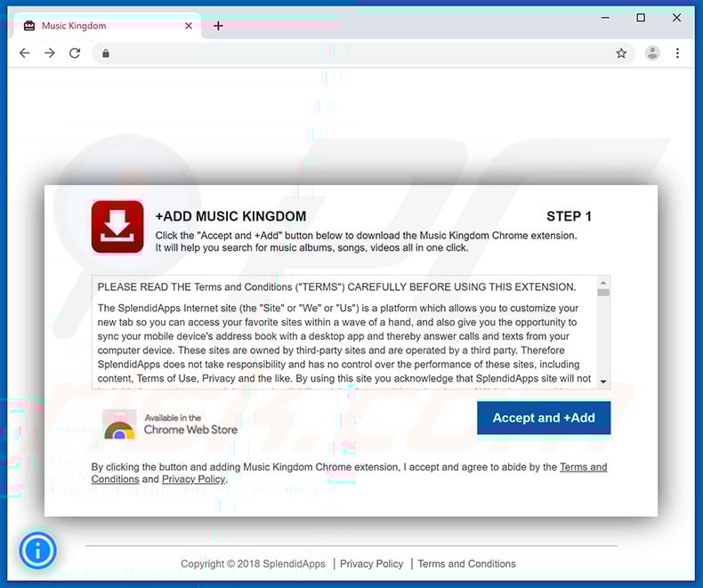Minimize the browser window
This screenshot has width=703, height=588.
pos(605,18)
